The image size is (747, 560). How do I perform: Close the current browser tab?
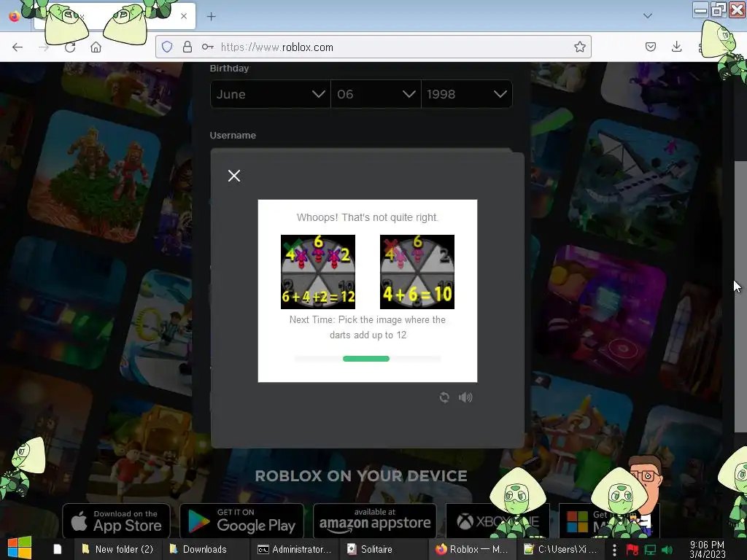pyautogui.click(x=184, y=16)
